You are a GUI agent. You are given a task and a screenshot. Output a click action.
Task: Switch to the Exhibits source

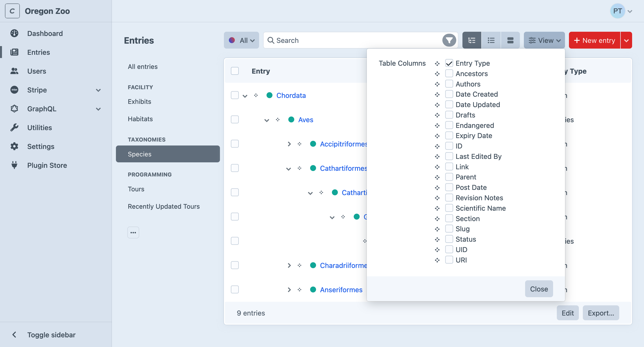pos(139,102)
